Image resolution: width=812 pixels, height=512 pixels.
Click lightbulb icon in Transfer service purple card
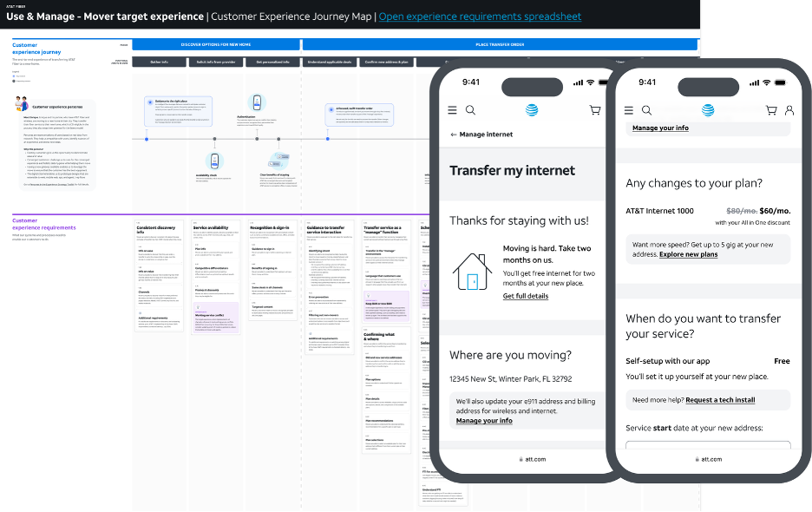[x=368, y=296]
